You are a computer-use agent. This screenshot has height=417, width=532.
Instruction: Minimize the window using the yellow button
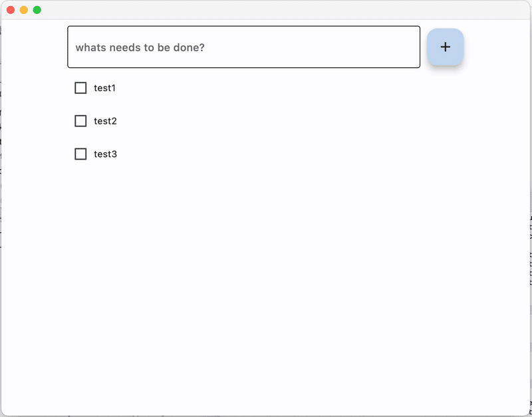(x=24, y=10)
